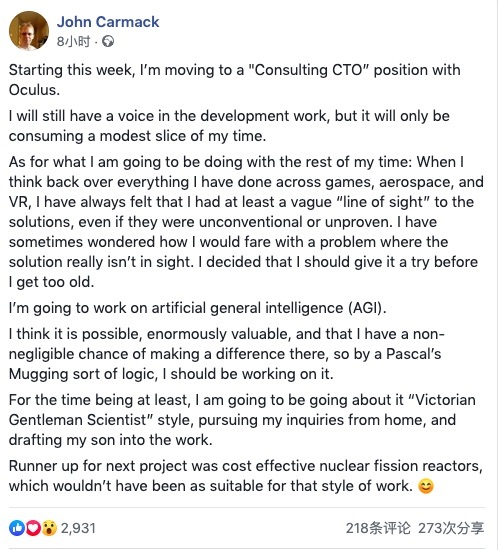Image resolution: width=498 pixels, height=550 pixels.
Task: Open the John Carmack profile name link
Action: (108, 22)
